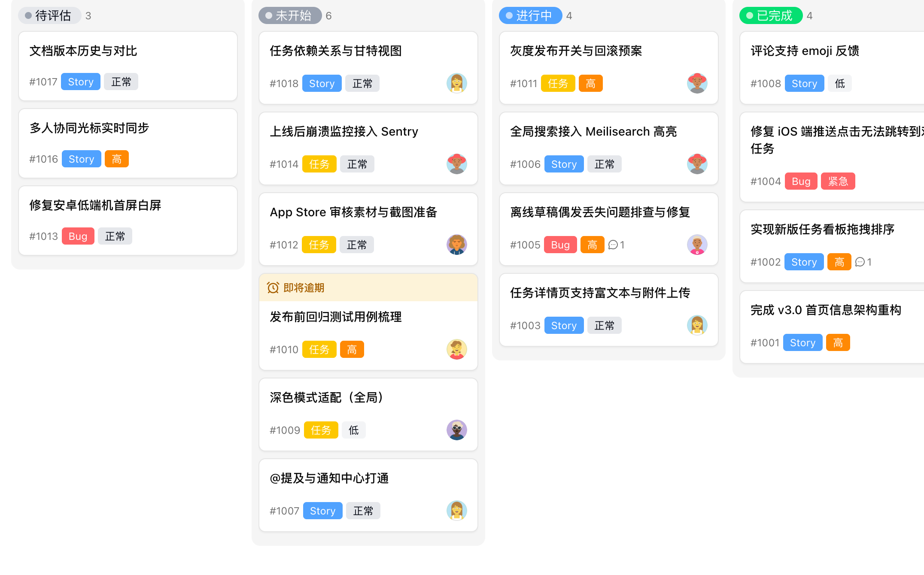The width and height of the screenshot is (924, 575).
Task: Click assignee avatar on card #1012
Action: [456, 245]
